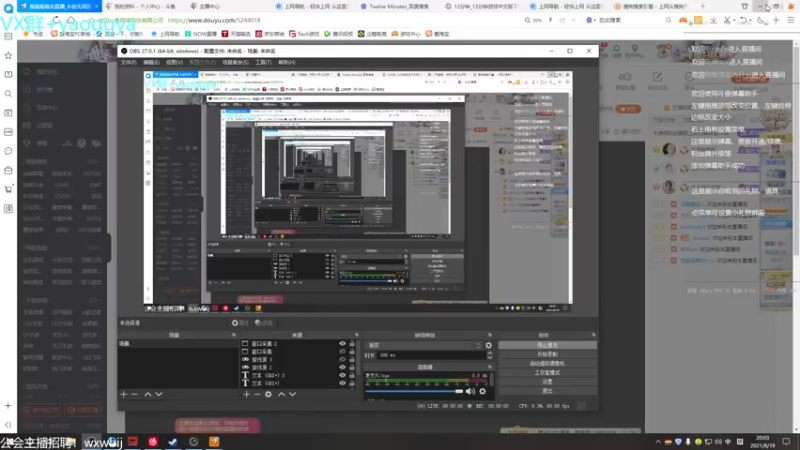Open the scene transition settings gear
The image size is (800, 450).
pyautogui.click(x=489, y=345)
